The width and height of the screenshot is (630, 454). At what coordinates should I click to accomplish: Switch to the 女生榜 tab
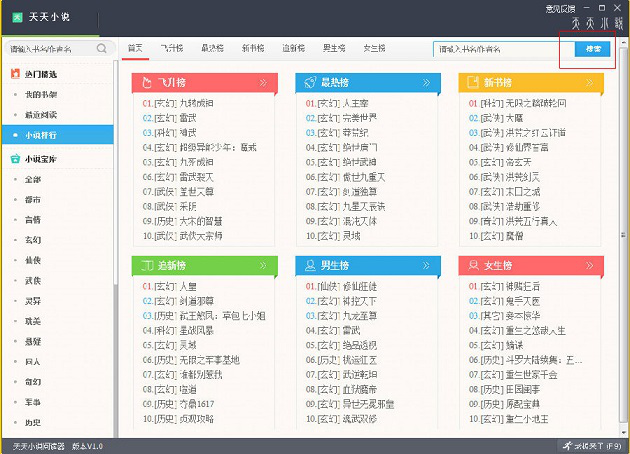374,48
